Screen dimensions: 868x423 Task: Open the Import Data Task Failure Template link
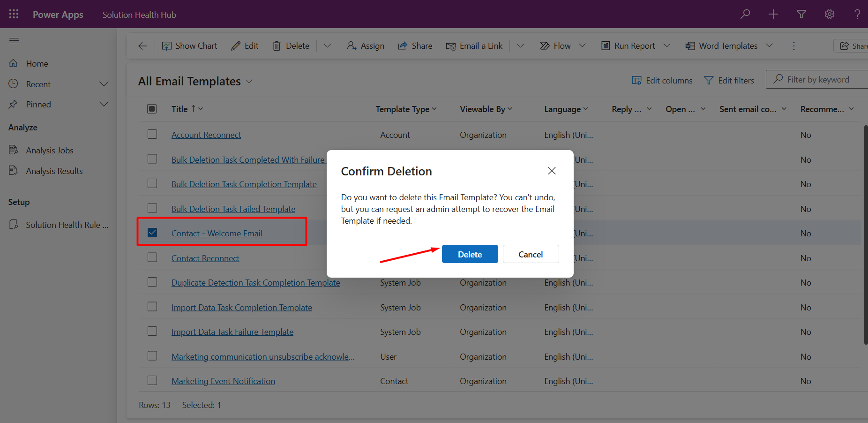[x=232, y=332]
